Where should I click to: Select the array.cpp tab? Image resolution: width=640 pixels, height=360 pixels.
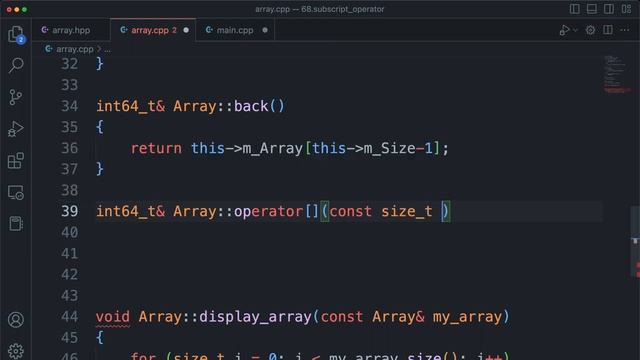[x=153, y=30]
